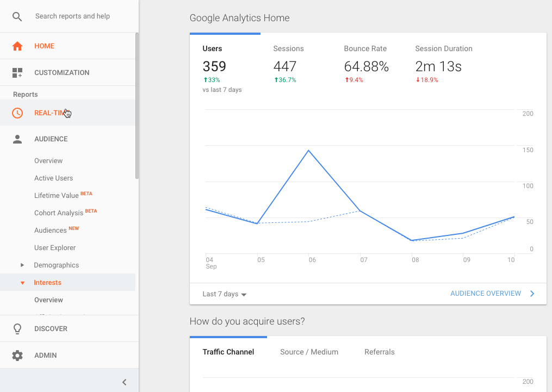Collapse the Interests triangle
The image size is (552, 392).
click(x=22, y=283)
